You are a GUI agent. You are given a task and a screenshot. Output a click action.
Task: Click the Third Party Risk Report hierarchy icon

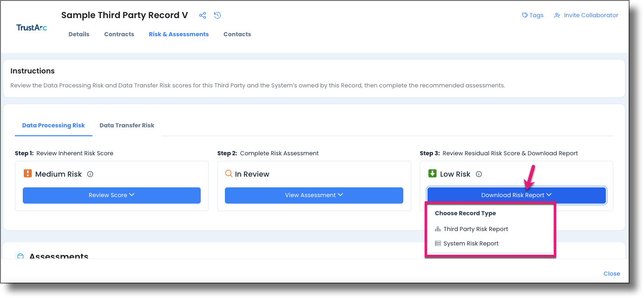click(438, 229)
